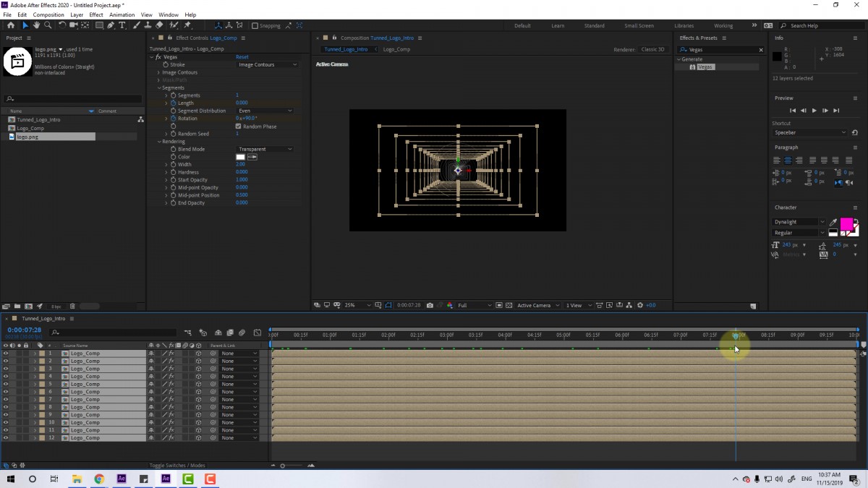Open the Layer menu
The width and height of the screenshot is (868, 488).
[x=77, y=14]
